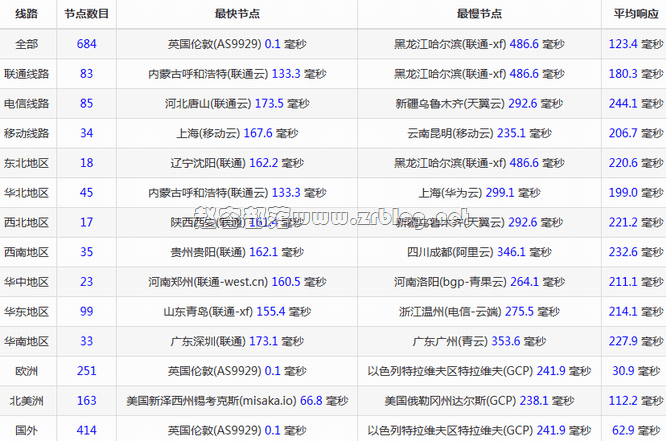Select the 西南地区 row label
The height and width of the screenshot is (441, 666).
[26, 252]
